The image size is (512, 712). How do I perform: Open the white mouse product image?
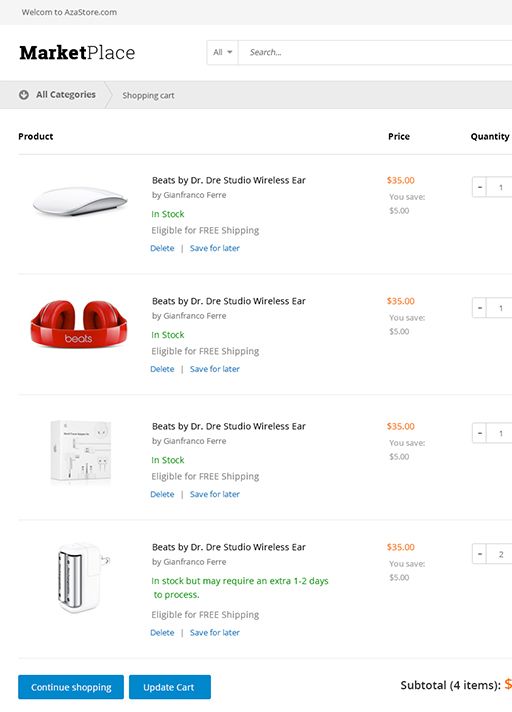[x=79, y=201]
